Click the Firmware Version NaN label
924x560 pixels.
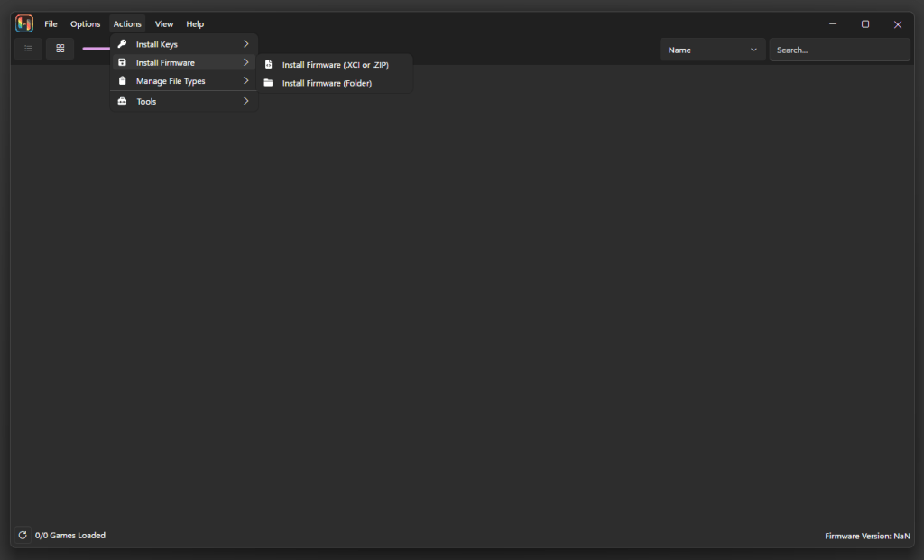point(866,535)
